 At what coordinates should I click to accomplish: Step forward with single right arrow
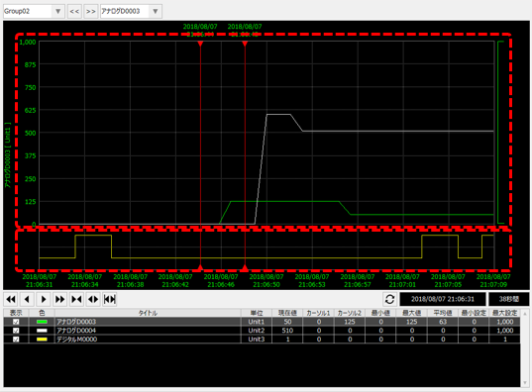[x=44, y=299]
